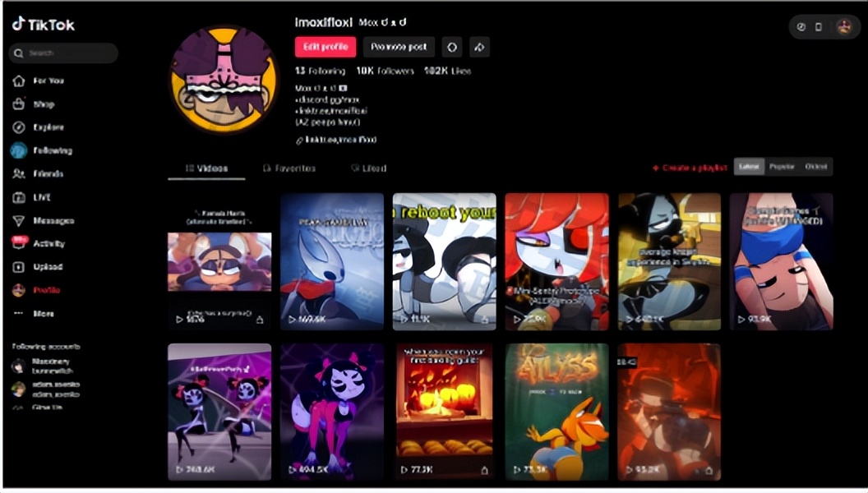Click the Search input field
Viewport: 868px width, 493px height.
pyautogui.click(x=66, y=53)
